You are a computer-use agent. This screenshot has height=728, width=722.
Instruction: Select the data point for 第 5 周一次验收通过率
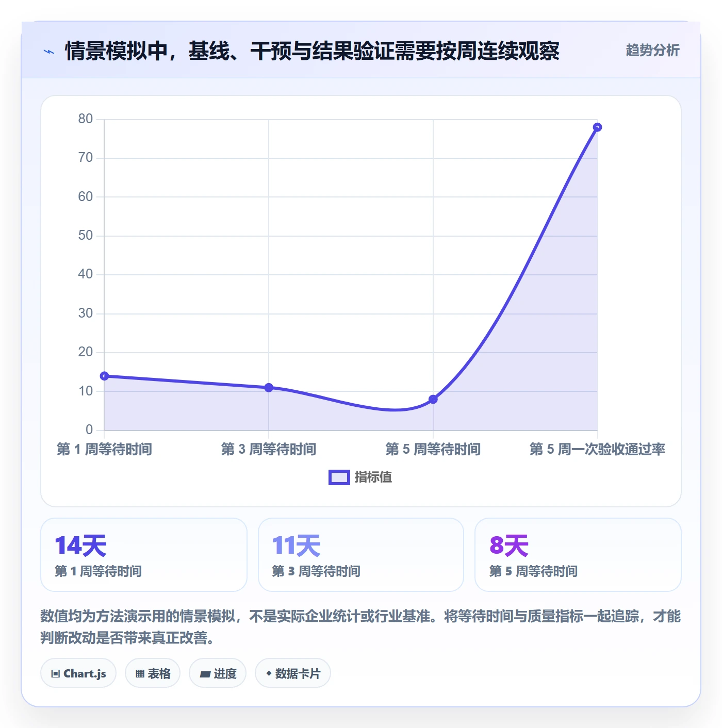coord(597,127)
